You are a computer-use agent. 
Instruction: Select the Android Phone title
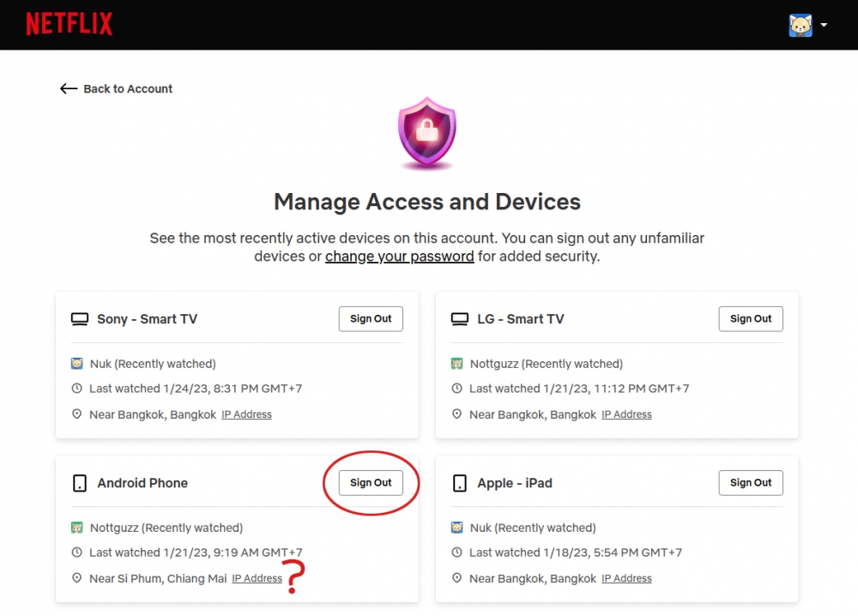(x=142, y=483)
